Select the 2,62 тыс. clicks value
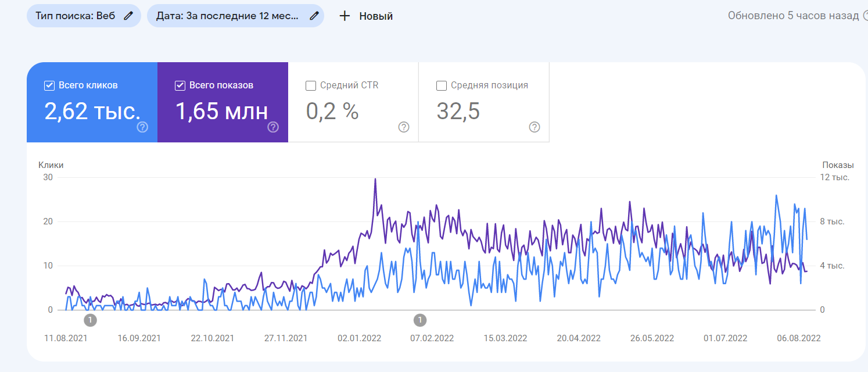 pyautogui.click(x=92, y=110)
